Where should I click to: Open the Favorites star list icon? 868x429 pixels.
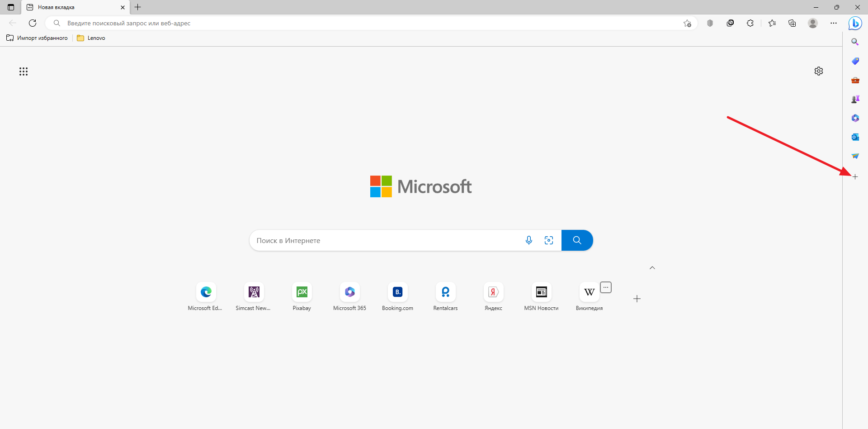[772, 23]
